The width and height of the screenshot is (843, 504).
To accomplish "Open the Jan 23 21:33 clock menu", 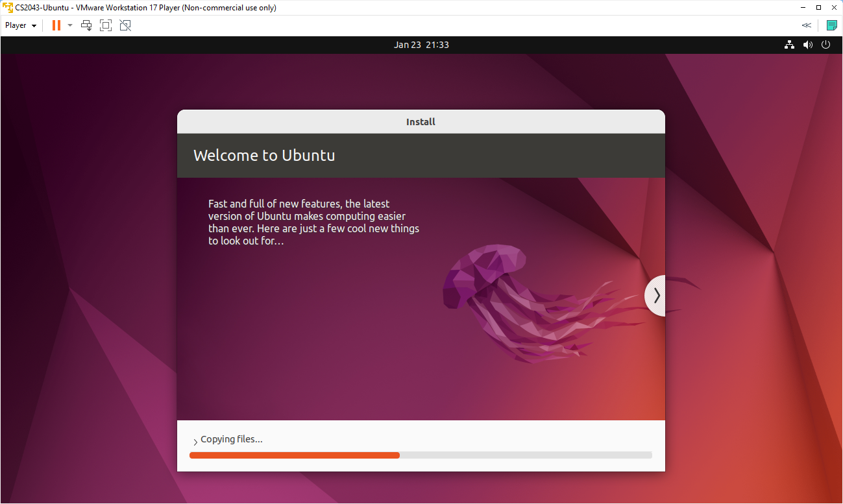I will (421, 45).
